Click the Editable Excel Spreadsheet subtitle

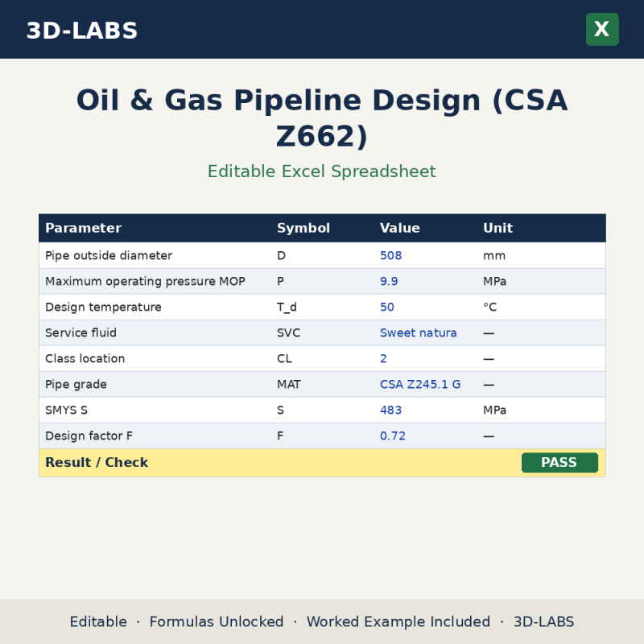(x=321, y=171)
